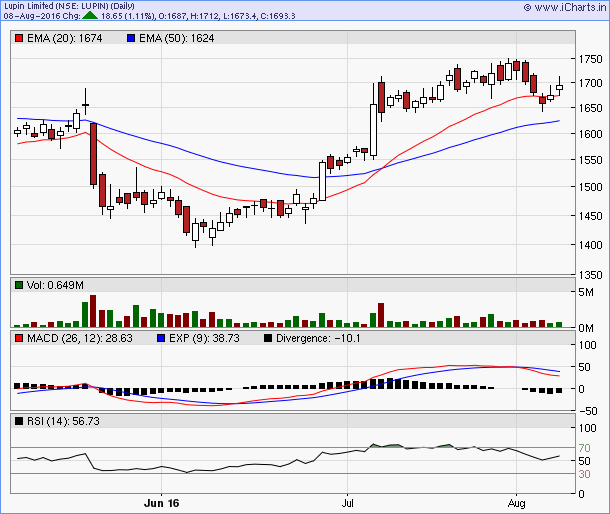Click the blue EMA (50) legend swatch
This screenshot has height=514, width=610.
pyautogui.click(x=131, y=38)
